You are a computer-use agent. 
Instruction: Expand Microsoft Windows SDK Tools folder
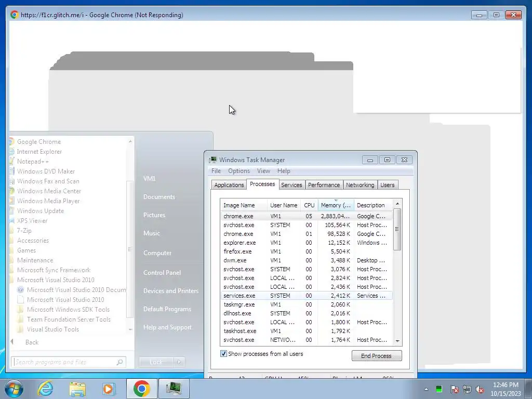[x=68, y=309]
